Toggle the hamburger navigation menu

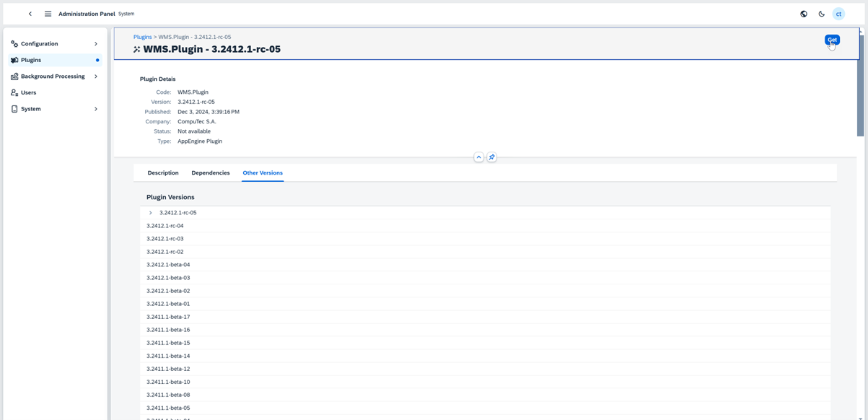click(x=48, y=14)
